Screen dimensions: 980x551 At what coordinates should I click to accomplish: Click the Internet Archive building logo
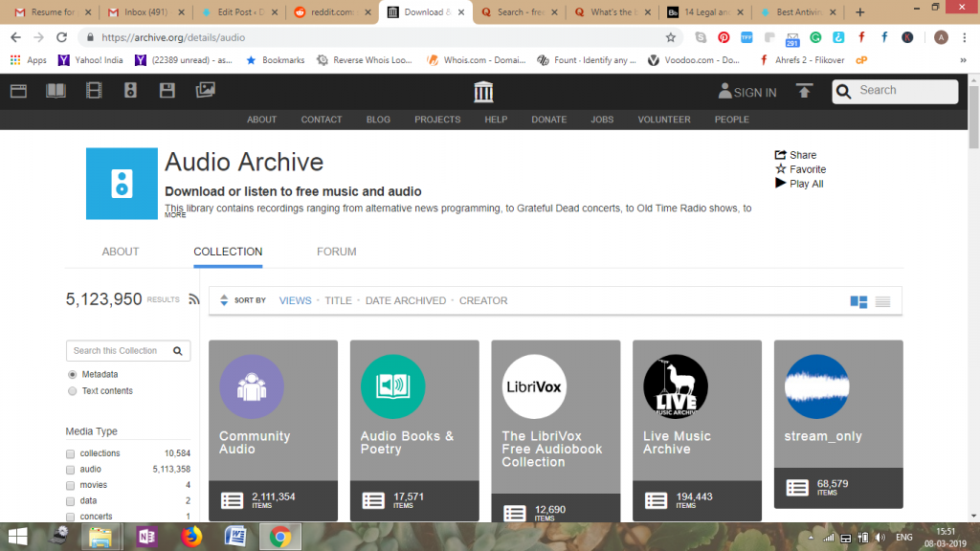point(483,92)
